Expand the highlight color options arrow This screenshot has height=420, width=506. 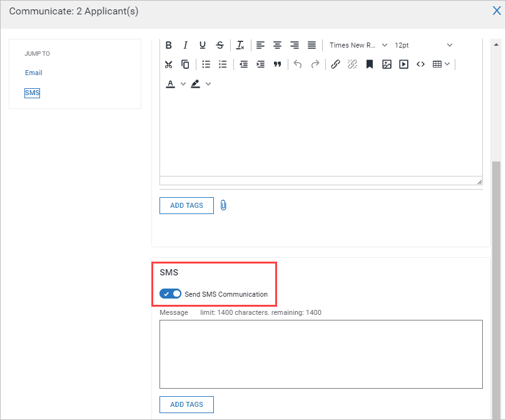point(208,85)
